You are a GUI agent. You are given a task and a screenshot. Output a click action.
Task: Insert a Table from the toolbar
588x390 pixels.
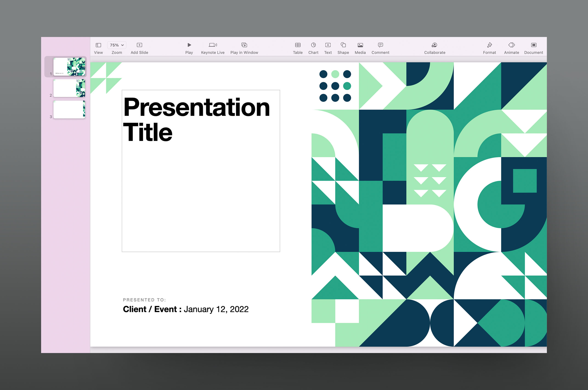pos(298,45)
